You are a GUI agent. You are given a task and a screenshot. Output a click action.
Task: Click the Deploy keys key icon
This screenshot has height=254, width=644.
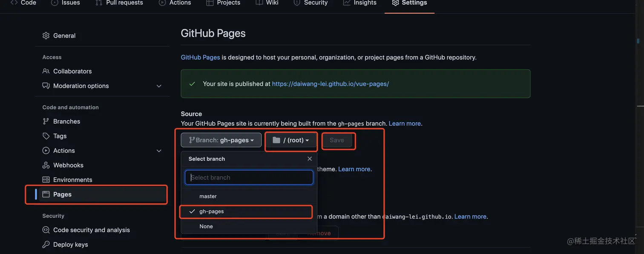(46, 245)
